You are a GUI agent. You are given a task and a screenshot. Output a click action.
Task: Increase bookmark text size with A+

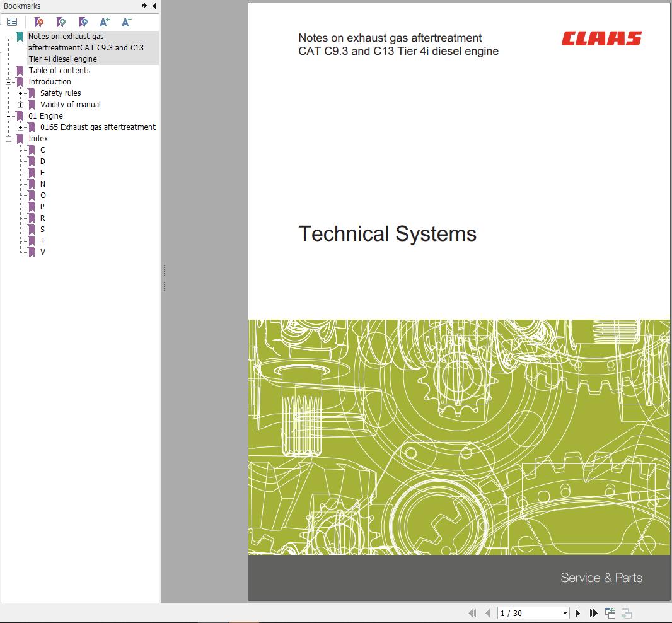click(x=105, y=22)
